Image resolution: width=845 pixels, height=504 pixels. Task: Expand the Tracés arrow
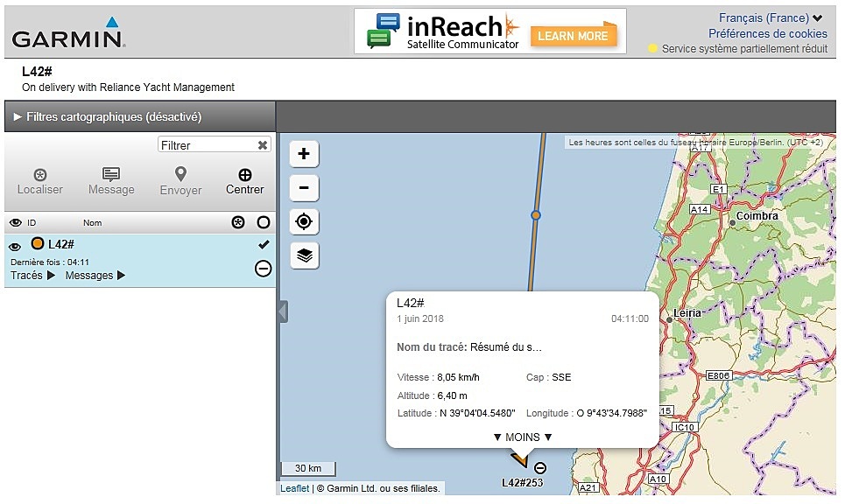pyautogui.click(x=51, y=275)
